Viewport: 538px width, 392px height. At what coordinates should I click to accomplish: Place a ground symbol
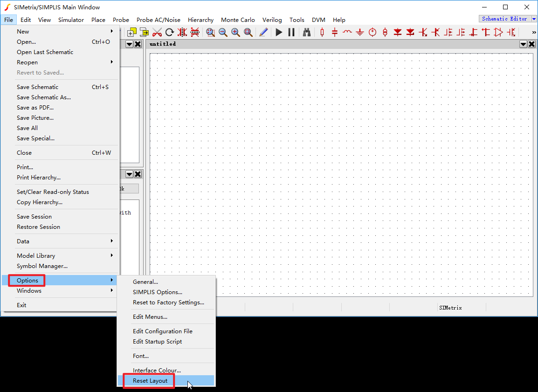coord(359,32)
